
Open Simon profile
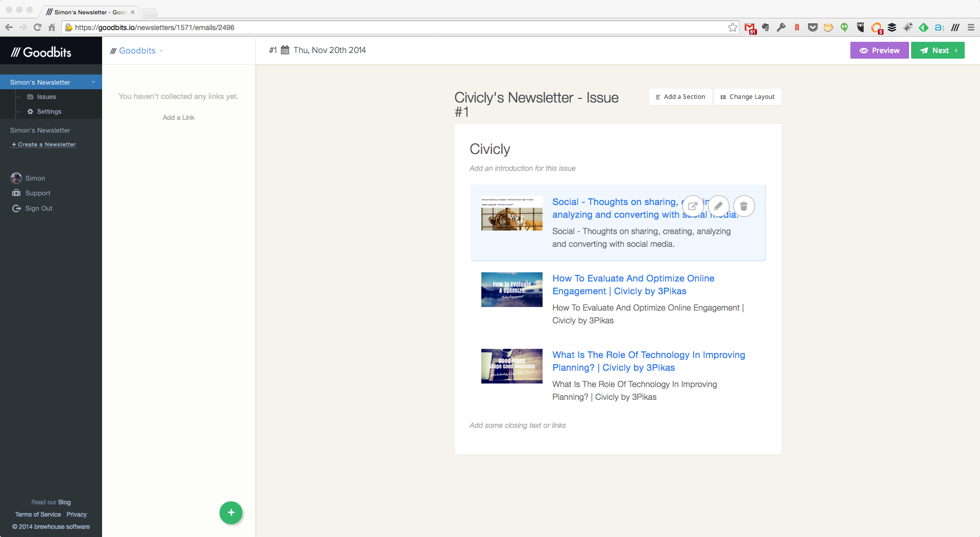35,178
